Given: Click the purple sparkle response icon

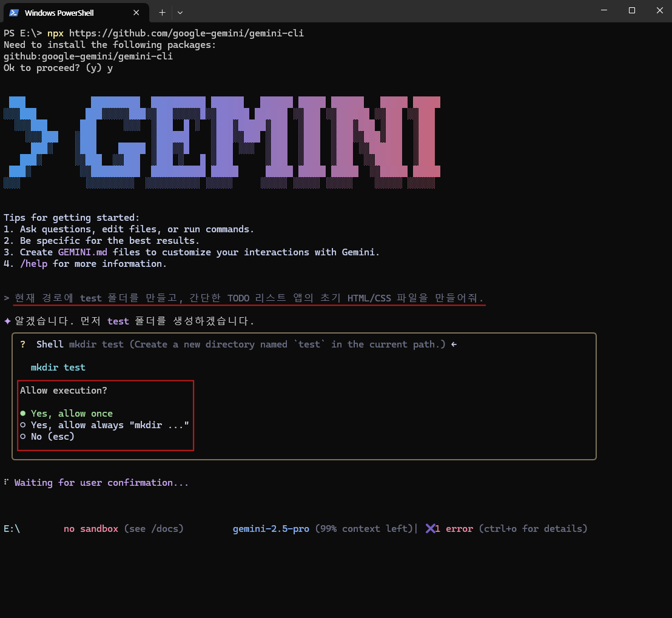Looking at the screenshot, I should 7,321.
